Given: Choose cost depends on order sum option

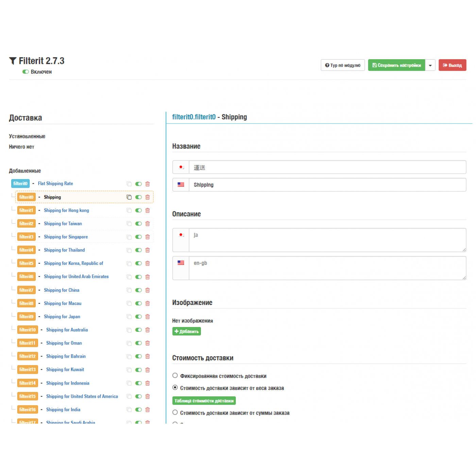Looking at the screenshot, I should click(x=175, y=412).
